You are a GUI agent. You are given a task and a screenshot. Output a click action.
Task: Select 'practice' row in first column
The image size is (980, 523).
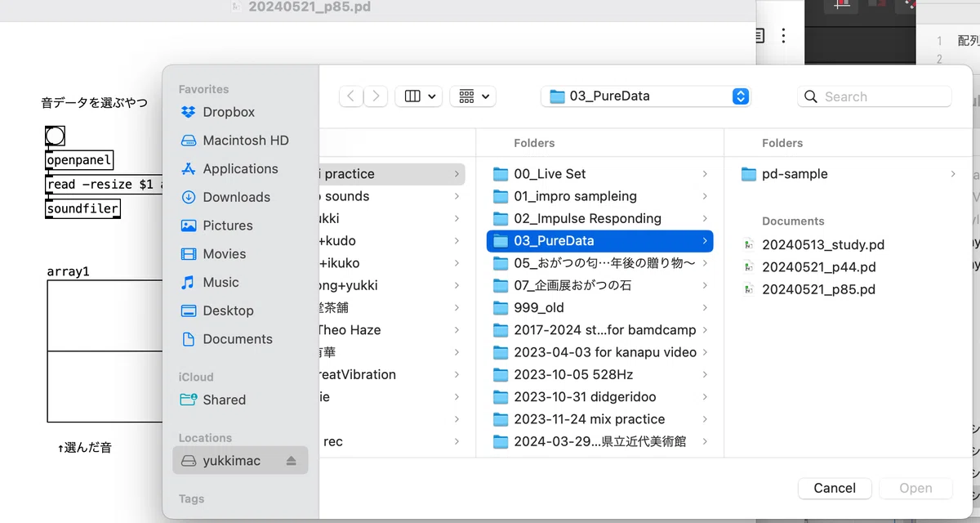coord(392,174)
